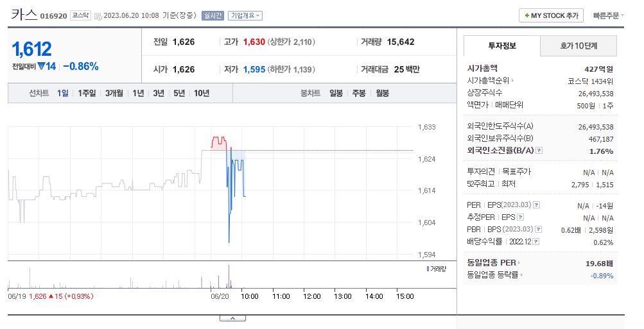Image resolution: width=644 pixels, height=329 pixels.
Task: Expand the 동일업종 PER arrow link
Action: click(519, 262)
